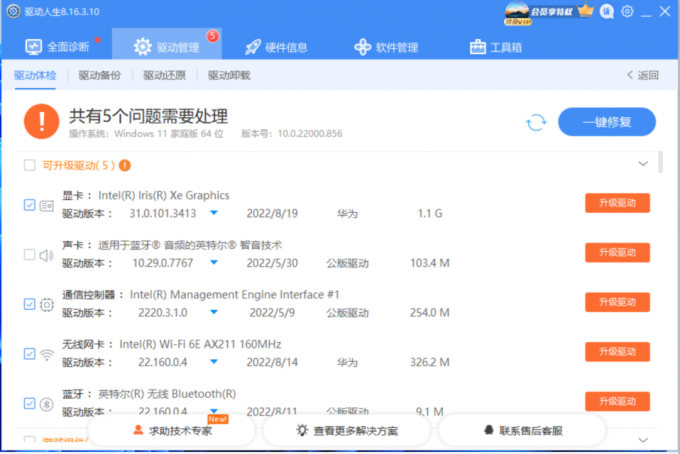Click the orange warning icon beside 可升级驱动

125,165
